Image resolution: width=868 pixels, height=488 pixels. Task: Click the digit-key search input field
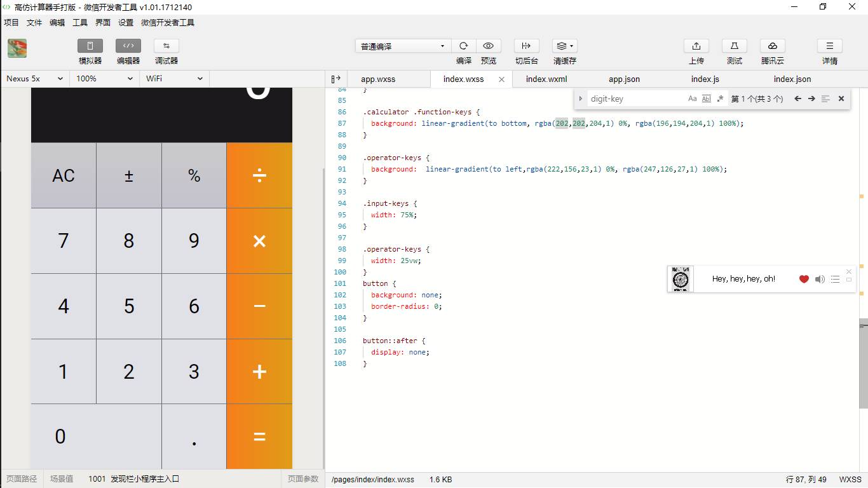pyautogui.click(x=635, y=98)
